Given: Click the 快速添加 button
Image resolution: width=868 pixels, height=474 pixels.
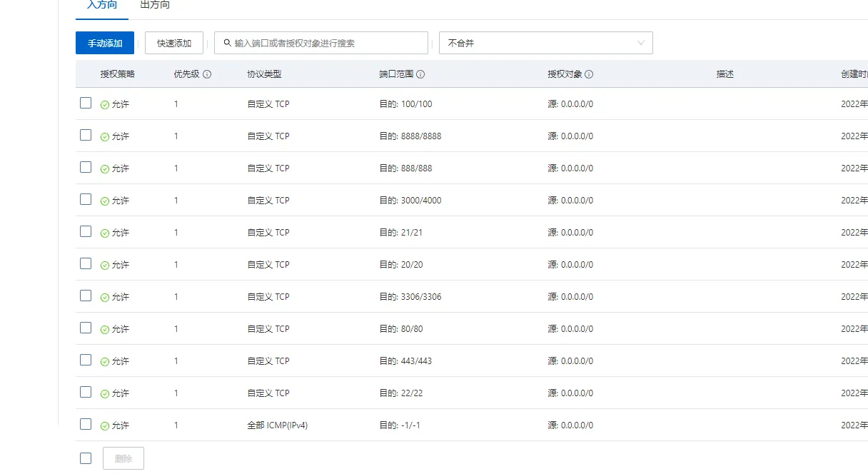Looking at the screenshot, I should [174, 43].
